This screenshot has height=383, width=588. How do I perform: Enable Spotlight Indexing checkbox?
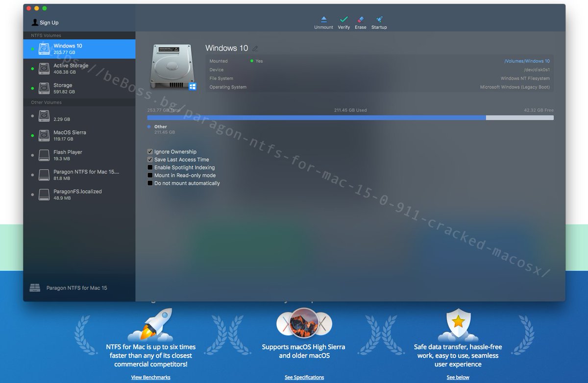point(150,168)
